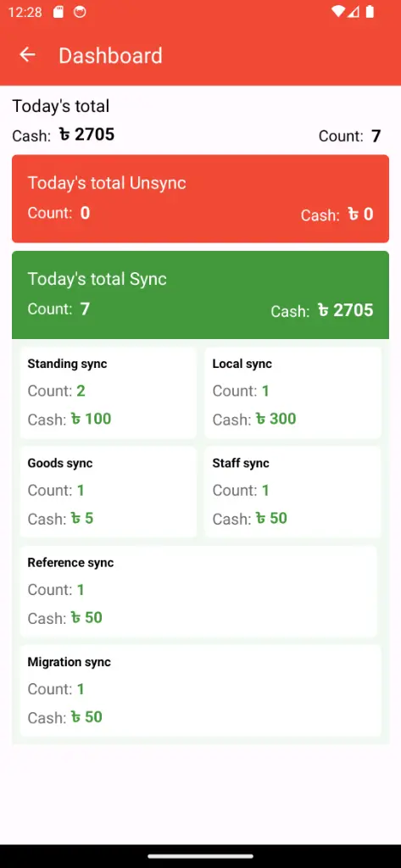Select the Migration sync card
This screenshot has width=401, height=868.
click(200, 690)
